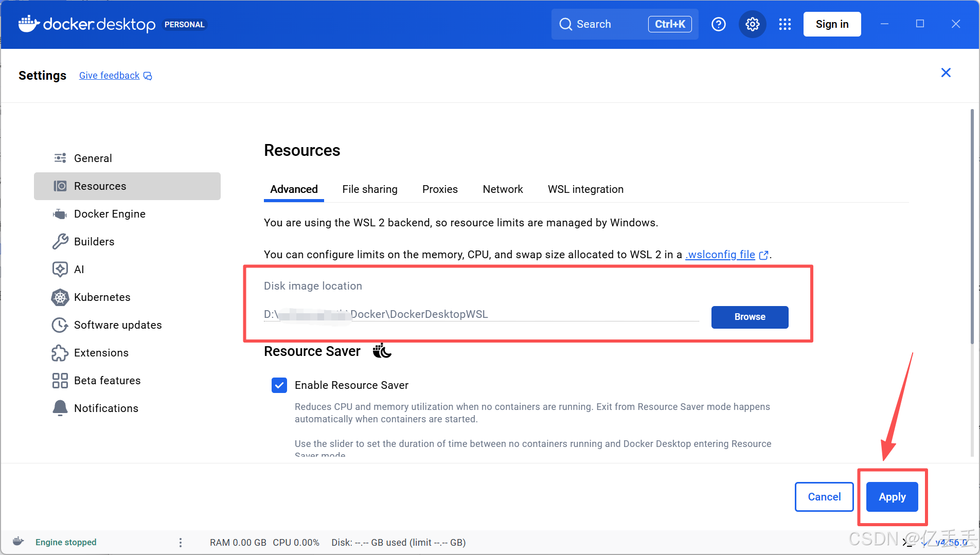Screen dimensions: 980x555
Task: Click the Disk used status text
Action: click(x=399, y=542)
